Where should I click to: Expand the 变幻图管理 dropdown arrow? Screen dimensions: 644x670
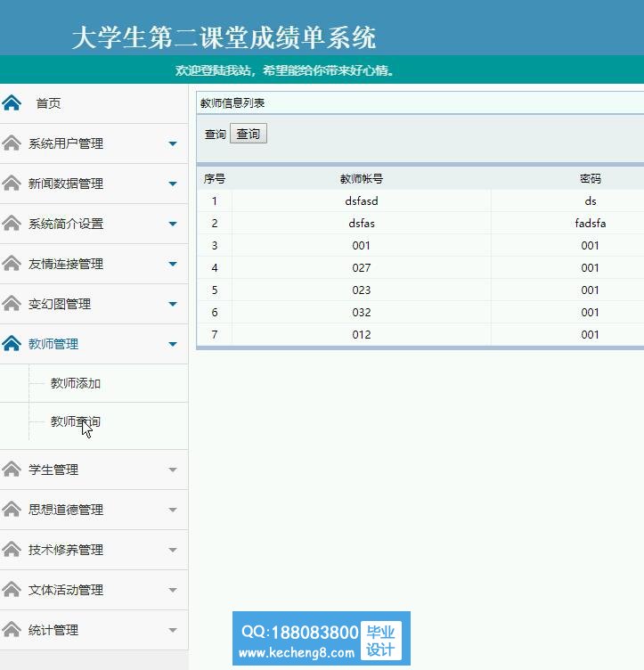pos(173,304)
